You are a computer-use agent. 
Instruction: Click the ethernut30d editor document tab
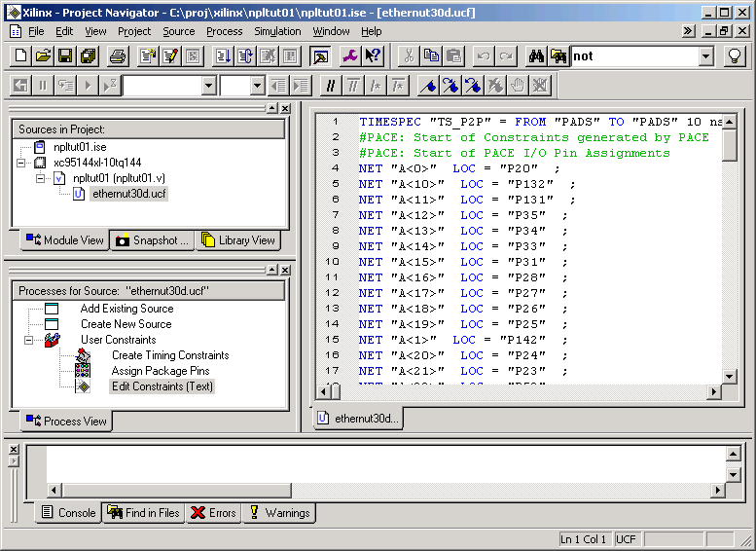click(x=358, y=419)
